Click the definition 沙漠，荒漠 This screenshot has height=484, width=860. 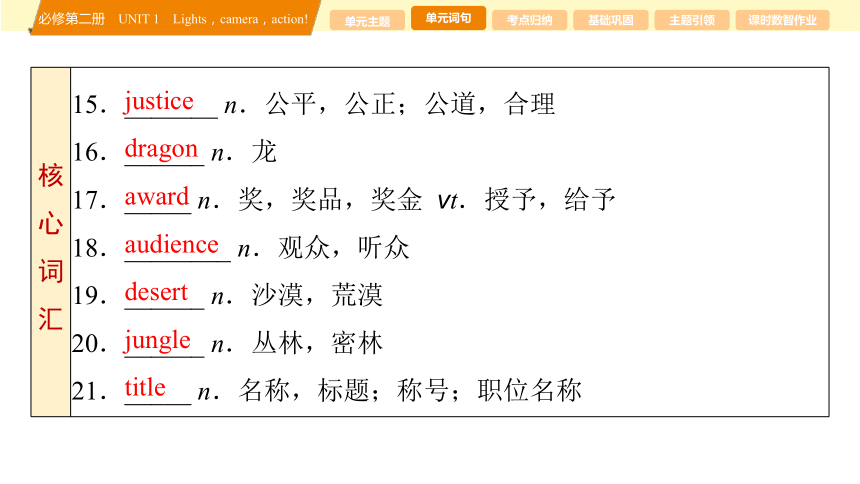click(317, 295)
